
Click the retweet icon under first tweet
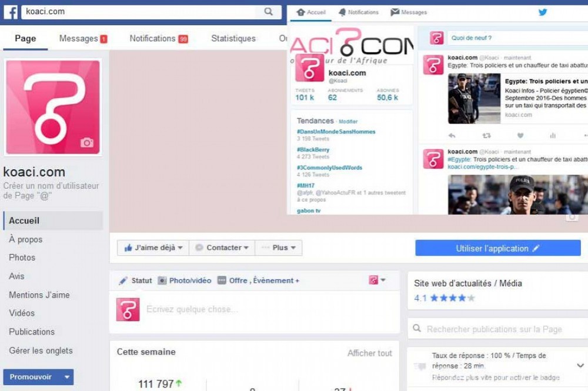(x=486, y=136)
